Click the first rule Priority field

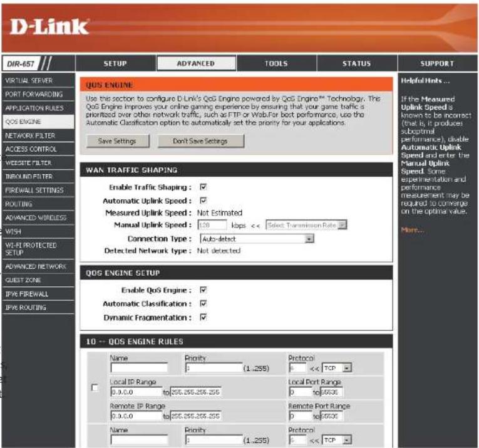pos(214,368)
